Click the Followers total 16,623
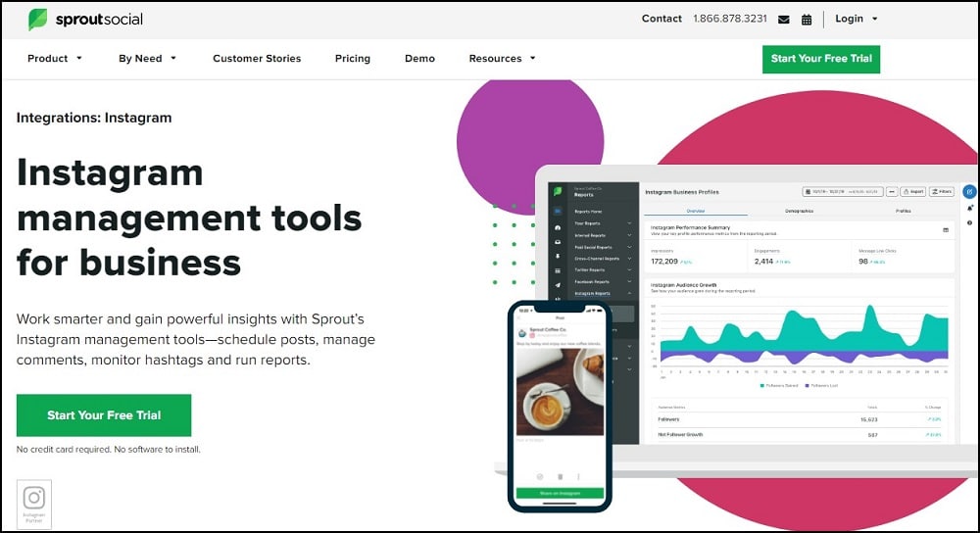This screenshot has width=980, height=533. tap(868, 420)
